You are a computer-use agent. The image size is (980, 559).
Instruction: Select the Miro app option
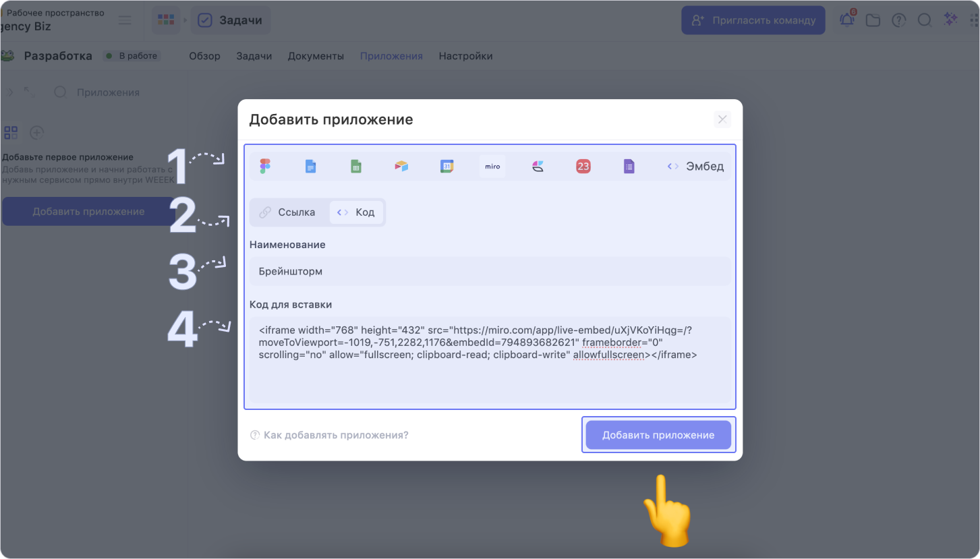click(x=492, y=167)
